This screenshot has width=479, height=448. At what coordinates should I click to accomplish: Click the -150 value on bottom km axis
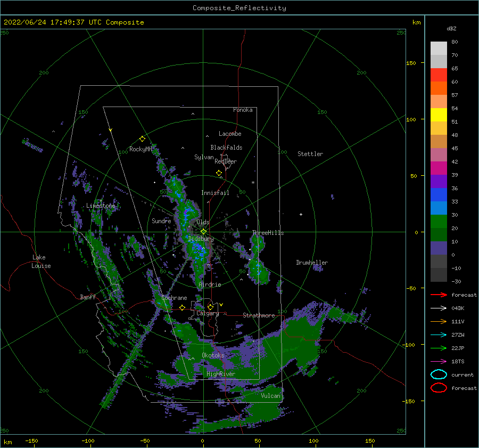click(x=31, y=441)
